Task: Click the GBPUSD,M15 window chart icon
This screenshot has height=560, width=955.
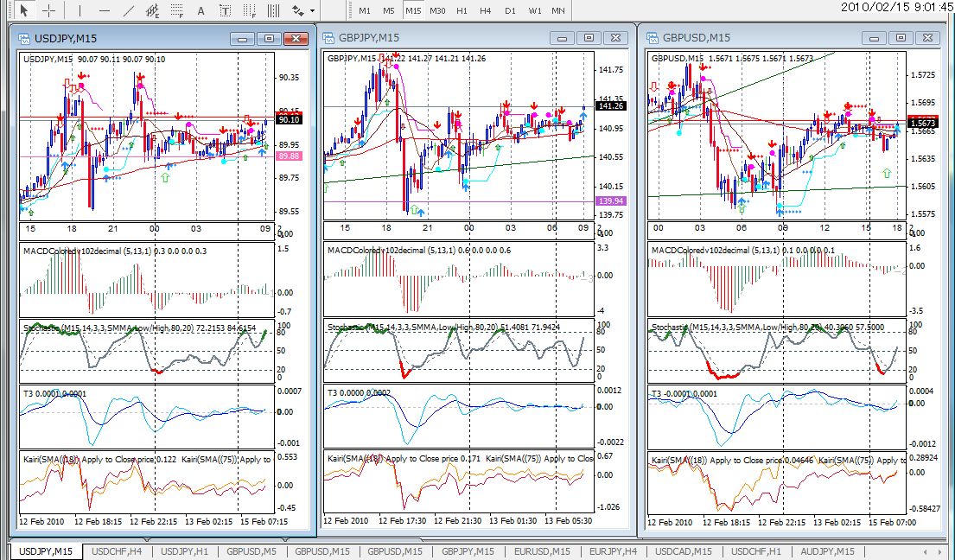Action: click(x=653, y=38)
